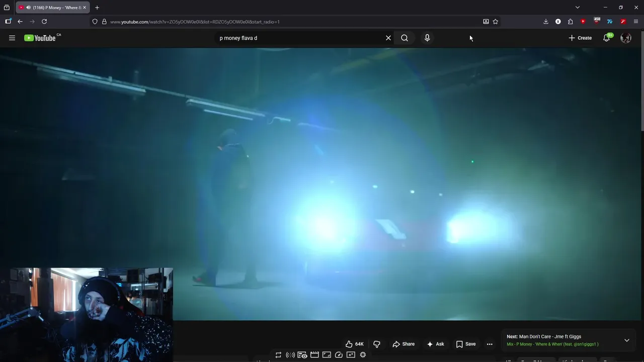
Task: Open the extension showing the 450 badge
Action: click(597, 21)
